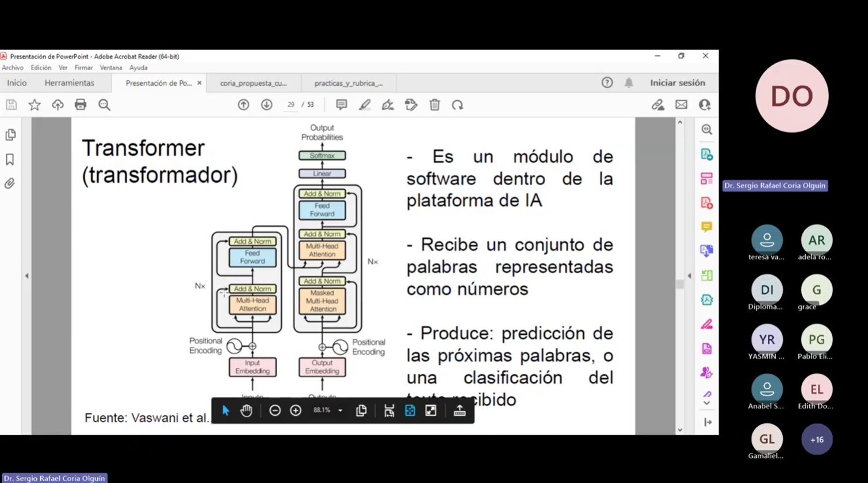Viewport: 868px width, 483px height.
Task: Open the bookmarks panel in the left sidebar
Action: click(10, 159)
